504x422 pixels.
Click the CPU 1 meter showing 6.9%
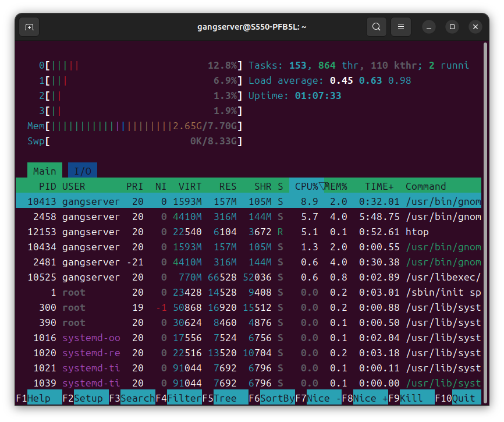[x=140, y=81]
